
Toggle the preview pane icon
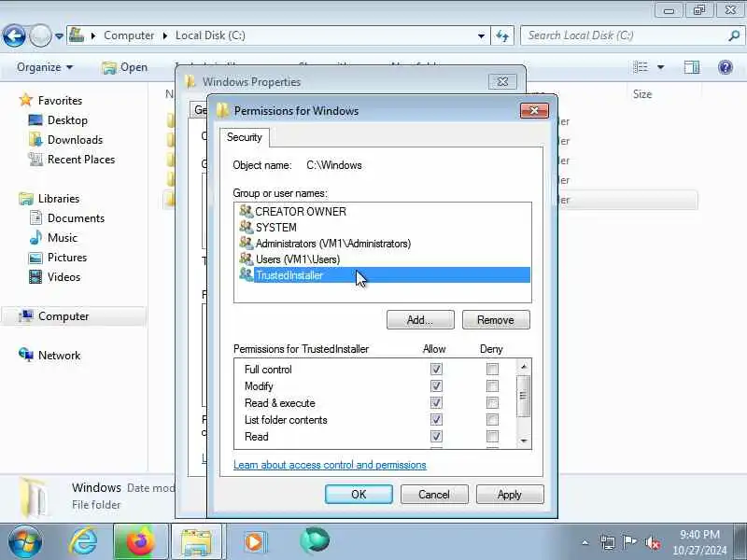tap(692, 67)
